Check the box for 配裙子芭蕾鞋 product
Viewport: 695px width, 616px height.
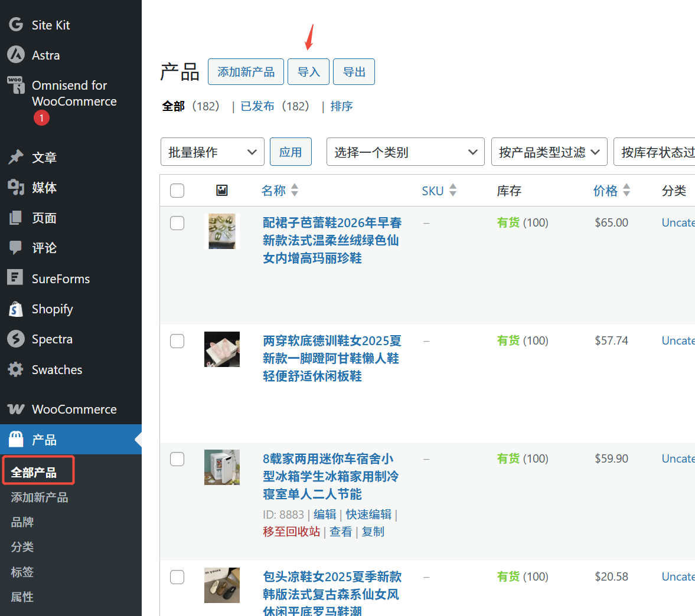pyautogui.click(x=177, y=223)
